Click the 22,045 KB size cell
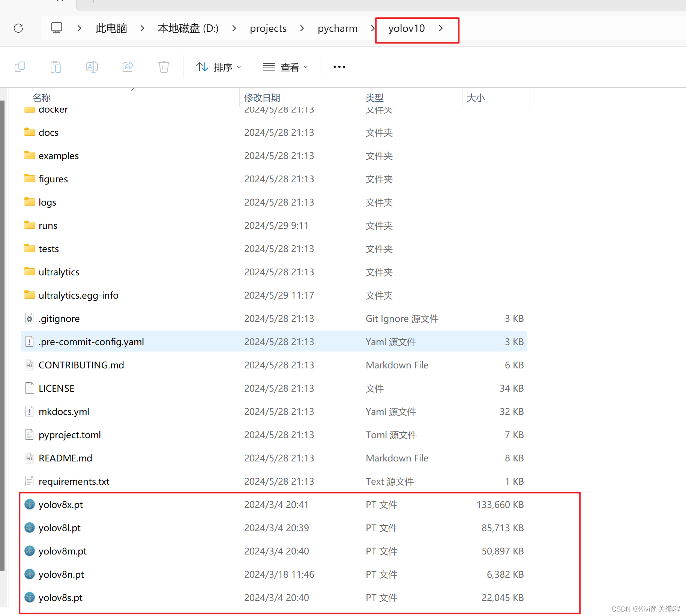The height and width of the screenshot is (616, 686). point(503,598)
